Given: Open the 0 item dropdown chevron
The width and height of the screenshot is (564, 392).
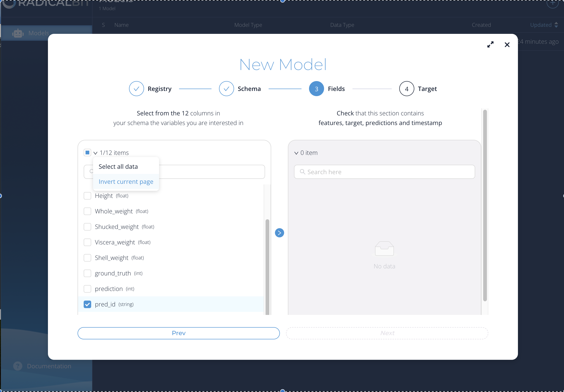Looking at the screenshot, I should (296, 153).
